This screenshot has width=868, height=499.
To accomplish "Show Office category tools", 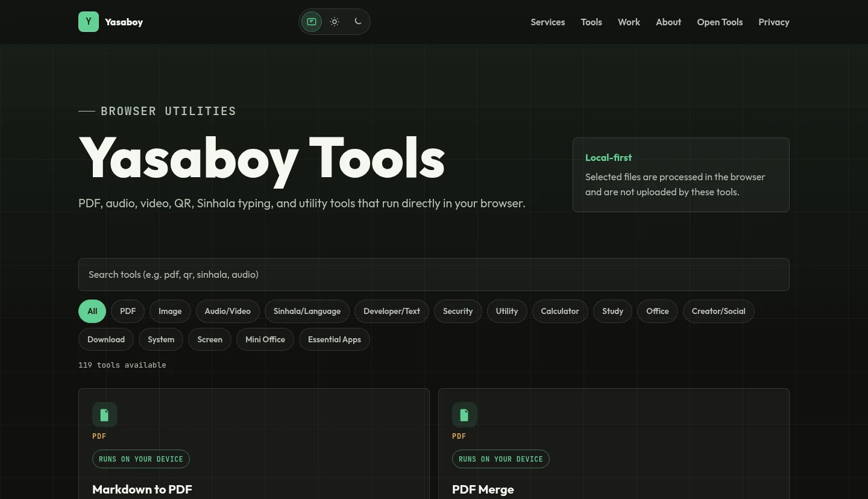I will tap(658, 311).
